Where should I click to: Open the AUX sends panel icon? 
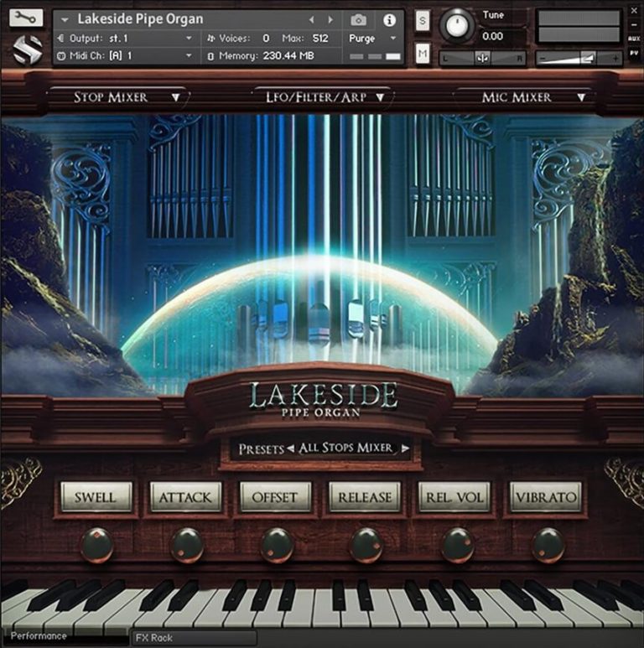[634, 39]
